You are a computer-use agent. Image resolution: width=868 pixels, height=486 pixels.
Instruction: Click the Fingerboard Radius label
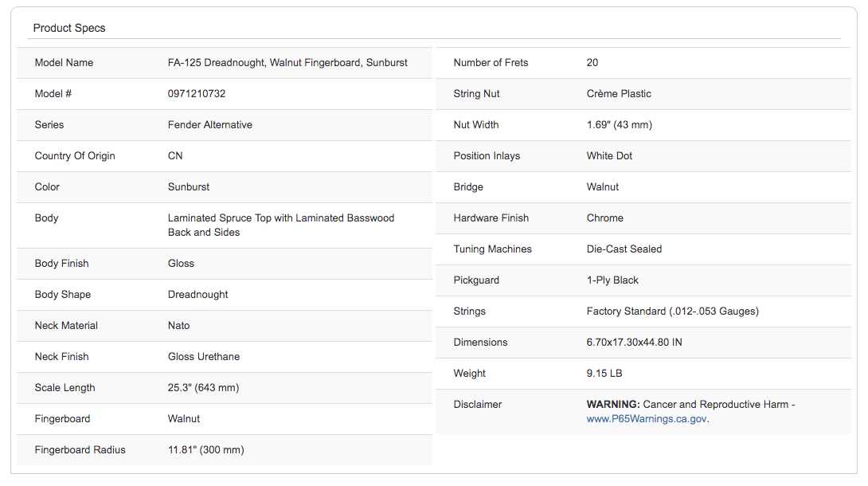(x=80, y=449)
